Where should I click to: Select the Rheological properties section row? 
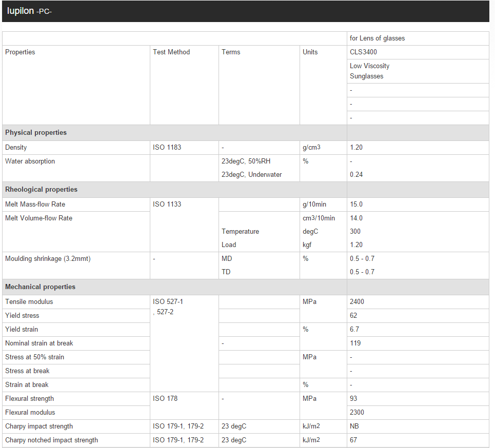(246, 190)
